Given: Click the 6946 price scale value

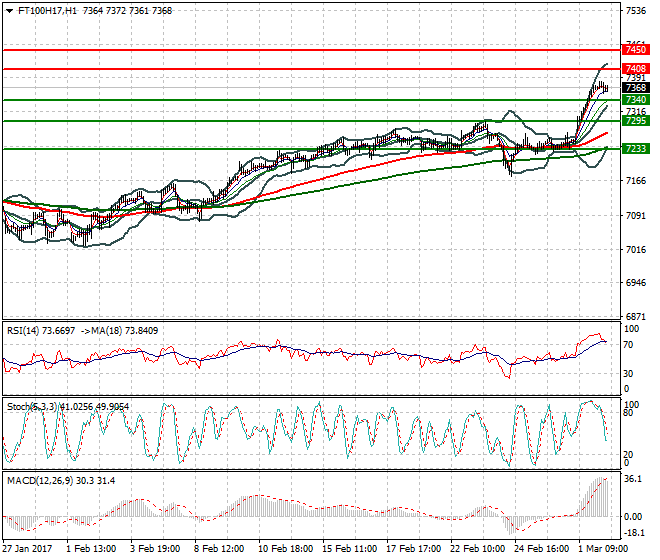Looking at the screenshot, I should pos(636,283).
